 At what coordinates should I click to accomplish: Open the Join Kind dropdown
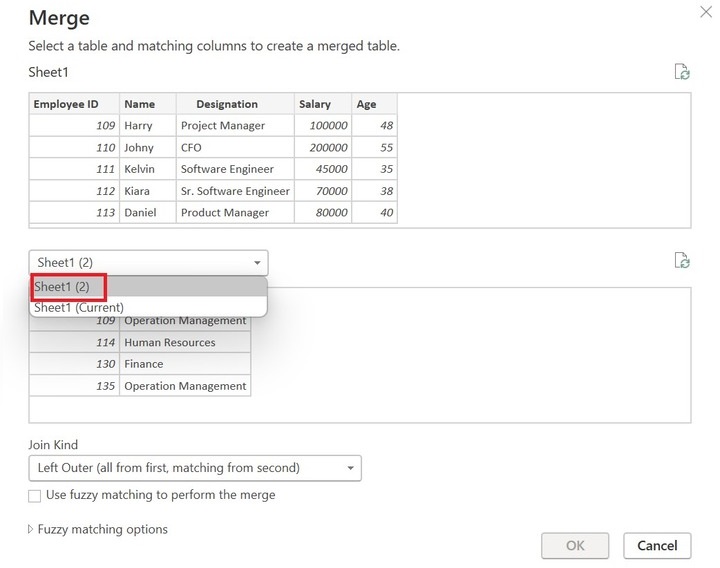[195, 467]
